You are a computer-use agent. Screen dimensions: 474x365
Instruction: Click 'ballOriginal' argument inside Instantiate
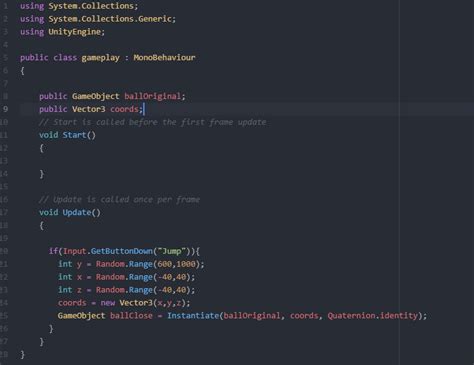[x=252, y=316]
